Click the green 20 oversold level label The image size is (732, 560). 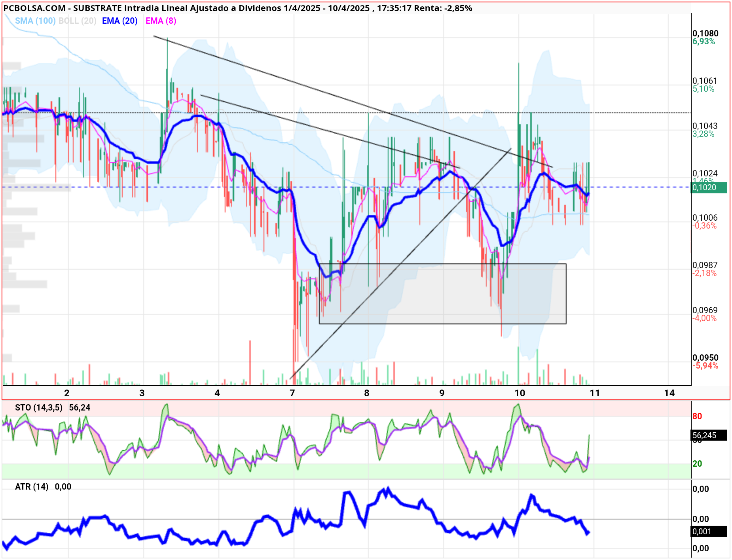click(697, 464)
